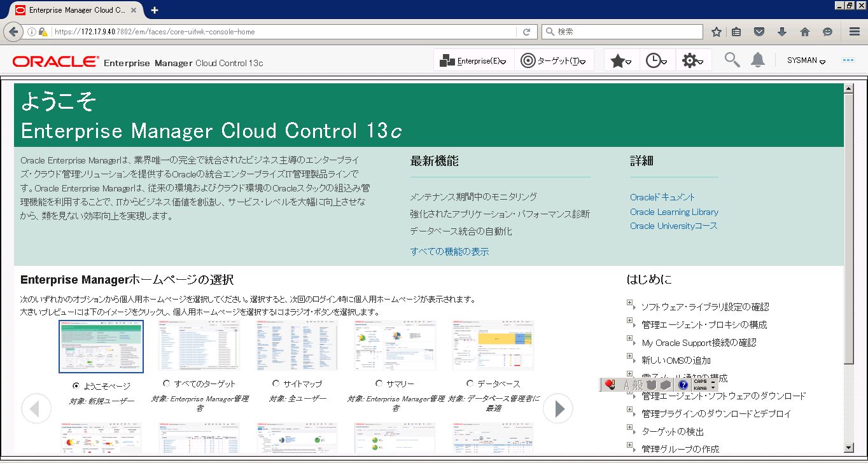Open the Oracleドキュメント link
Image resolution: width=868 pixels, height=463 pixels.
(x=662, y=197)
